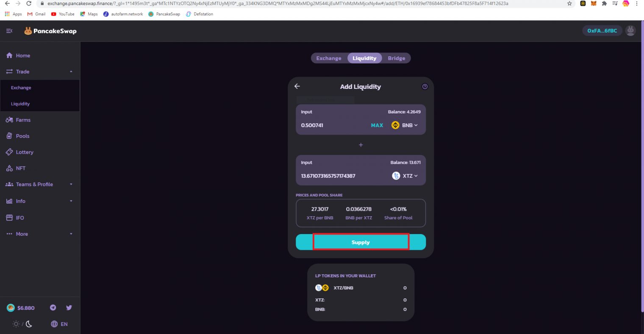Image resolution: width=644 pixels, height=334 pixels.
Task: Click the Balance: 4.2649 text
Action: point(404,112)
